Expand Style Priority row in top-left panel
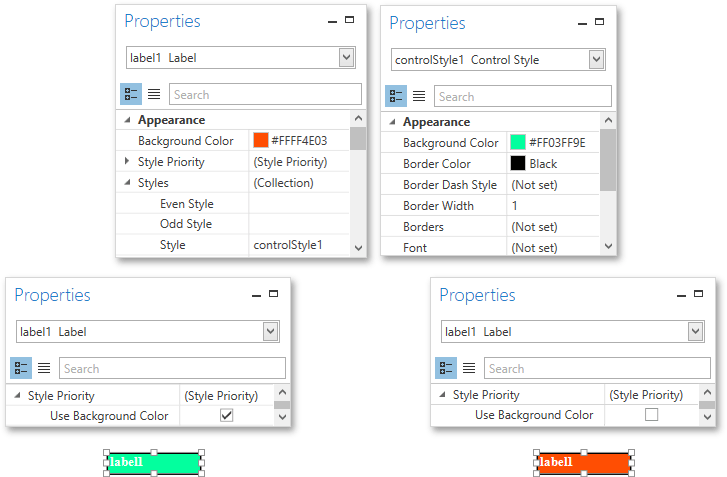This screenshot has height=477, width=727. [x=127, y=161]
